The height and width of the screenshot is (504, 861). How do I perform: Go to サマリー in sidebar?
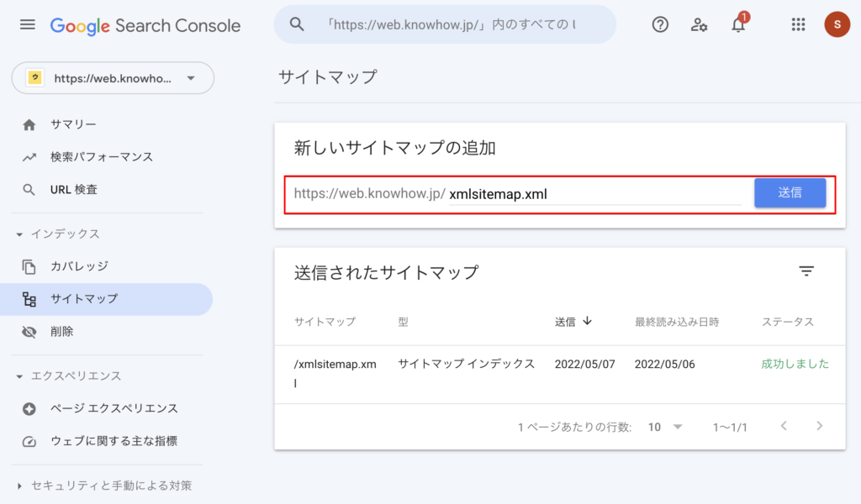coord(74,124)
